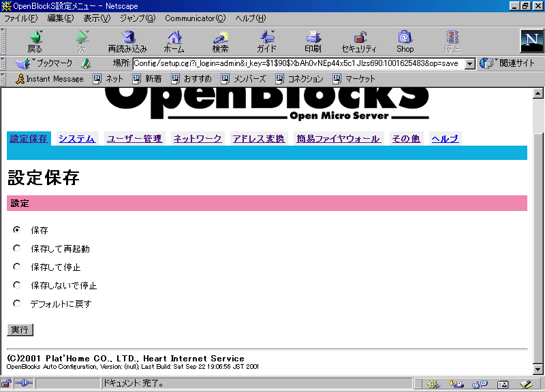Click the component bar grip handle
Image resolution: width=545 pixels, height=392 pixels.
point(418,384)
